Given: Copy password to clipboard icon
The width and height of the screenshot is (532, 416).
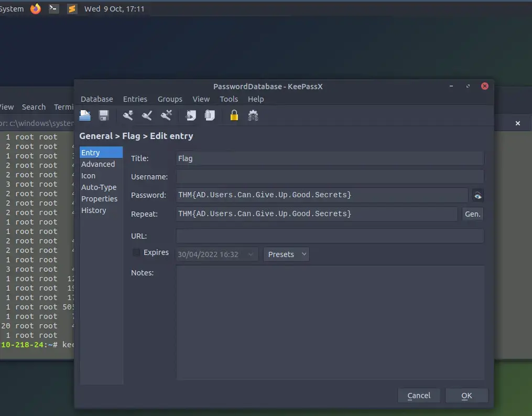Looking at the screenshot, I should click(x=210, y=115).
